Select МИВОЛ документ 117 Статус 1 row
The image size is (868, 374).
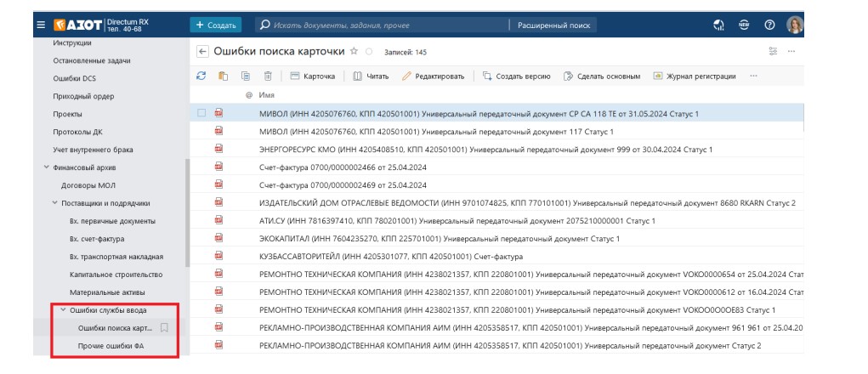click(496, 132)
